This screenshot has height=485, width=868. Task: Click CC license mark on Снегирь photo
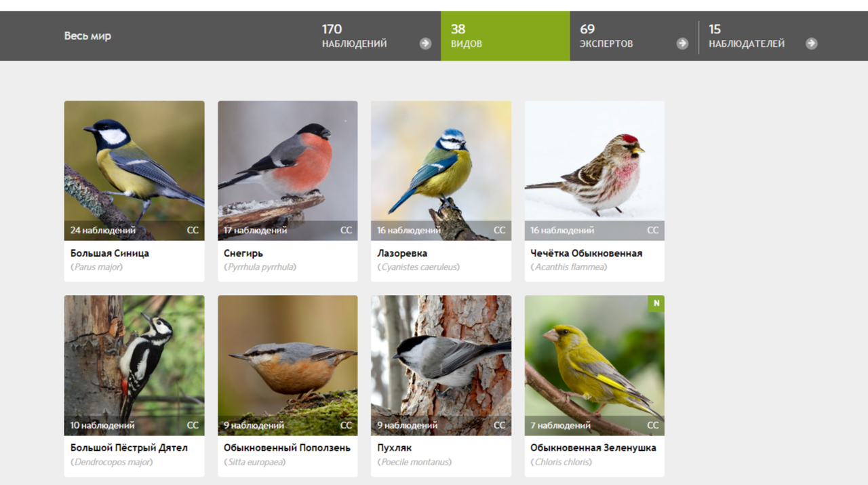[346, 231]
